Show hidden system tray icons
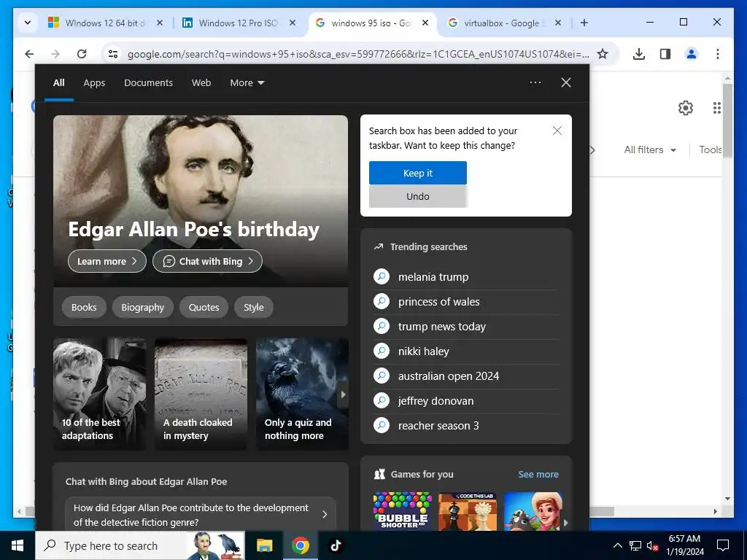The width and height of the screenshot is (747, 560). click(617, 545)
